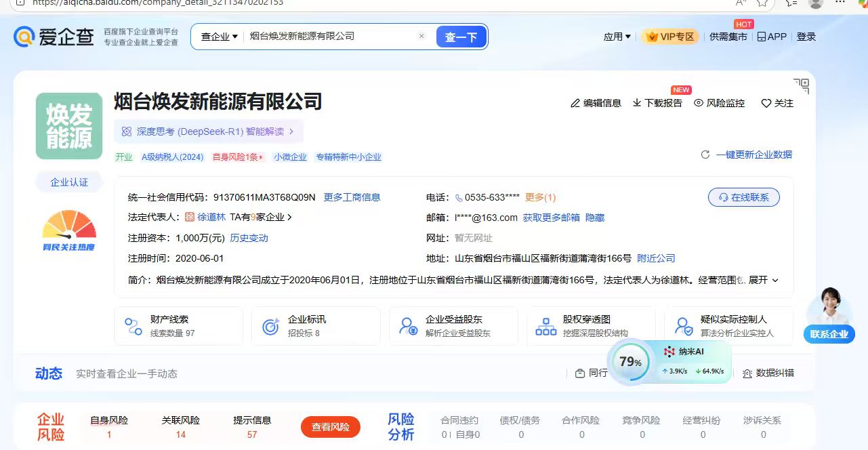Click the 同行 briefcase icon
This screenshot has width=868, height=450.
pyautogui.click(x=580, y=373)
